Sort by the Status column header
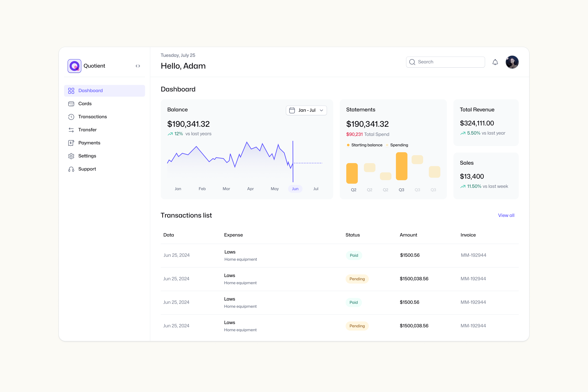Image resolution: width=588 pixels, height=392 pixels. [x=352, y=235]
